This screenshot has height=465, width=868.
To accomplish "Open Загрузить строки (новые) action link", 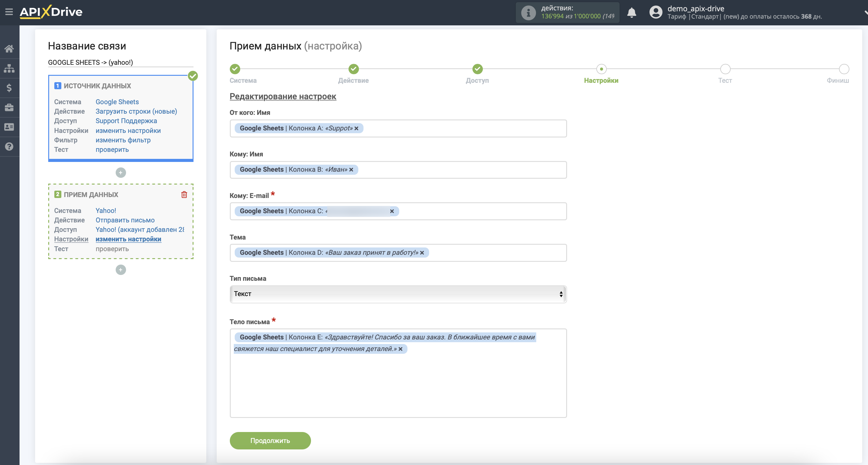I will 136,111.
